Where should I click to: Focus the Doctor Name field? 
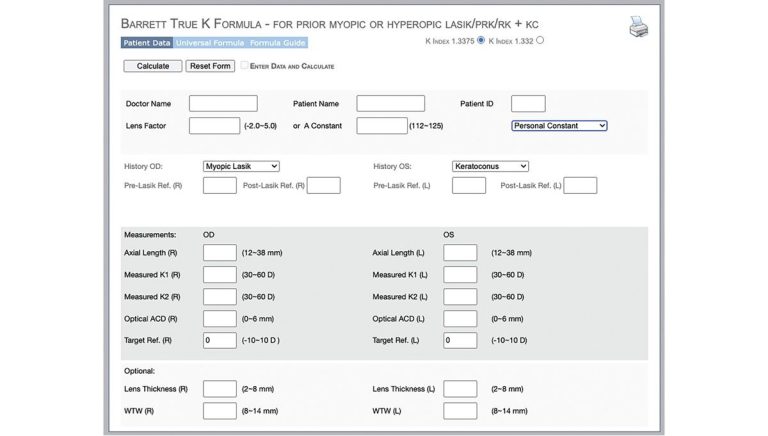223,103
